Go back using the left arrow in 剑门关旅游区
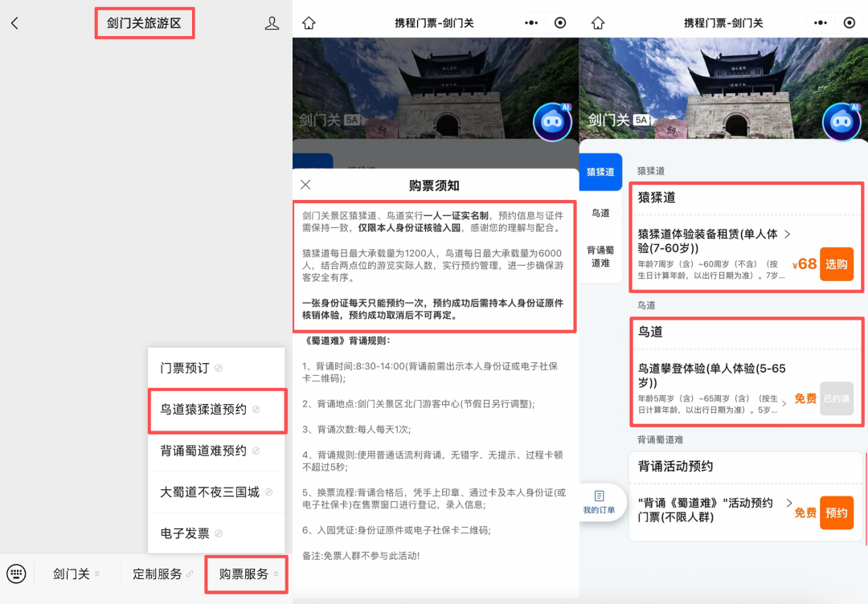The height and width of the screenshot is (604, 868). [x=15, y=23]
